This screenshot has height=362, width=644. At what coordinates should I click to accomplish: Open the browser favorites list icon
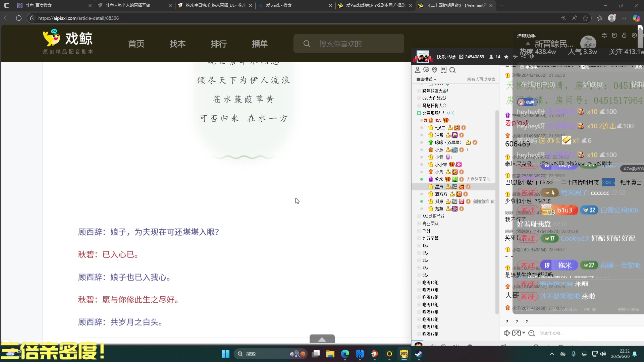point(600,18)
